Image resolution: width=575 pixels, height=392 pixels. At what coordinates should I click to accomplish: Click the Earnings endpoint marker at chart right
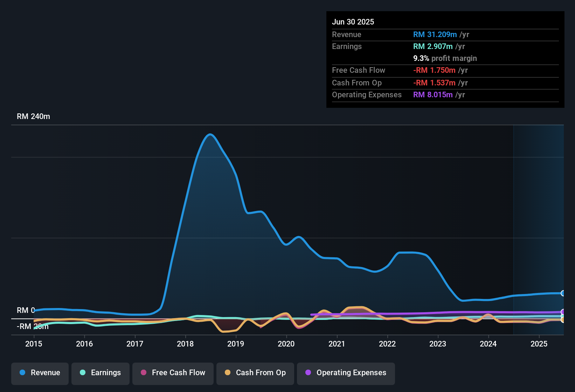point(562,316)
